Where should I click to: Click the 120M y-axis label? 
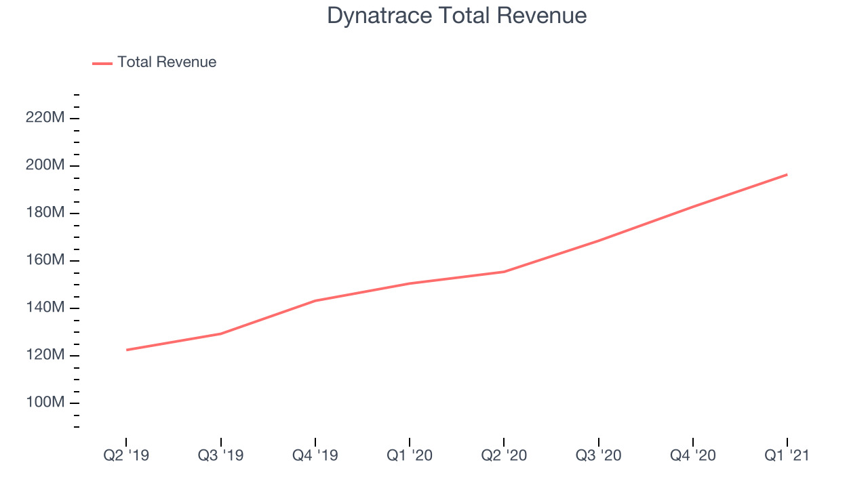tap(45, 355)
